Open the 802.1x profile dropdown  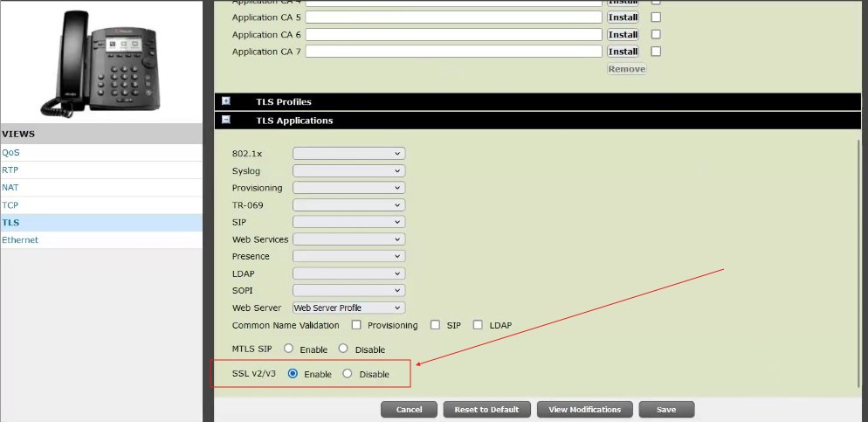tap(348, 154)
